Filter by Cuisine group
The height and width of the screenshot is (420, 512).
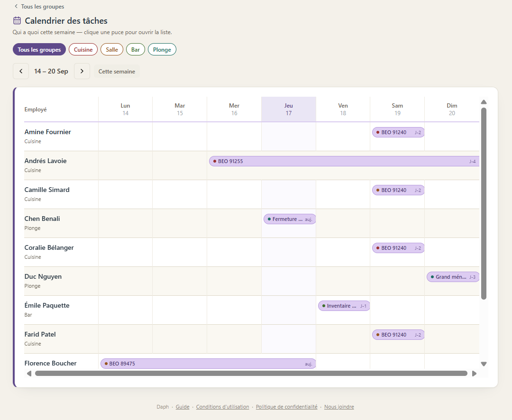pos(83,50)
